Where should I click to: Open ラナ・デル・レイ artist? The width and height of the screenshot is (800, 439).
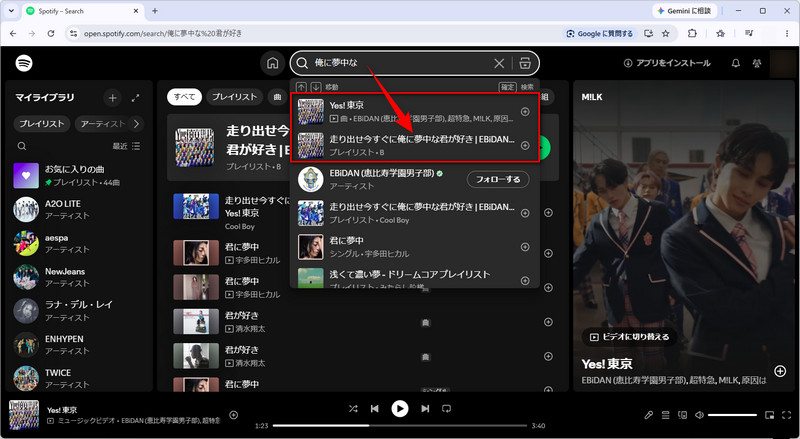coord(79,311)
